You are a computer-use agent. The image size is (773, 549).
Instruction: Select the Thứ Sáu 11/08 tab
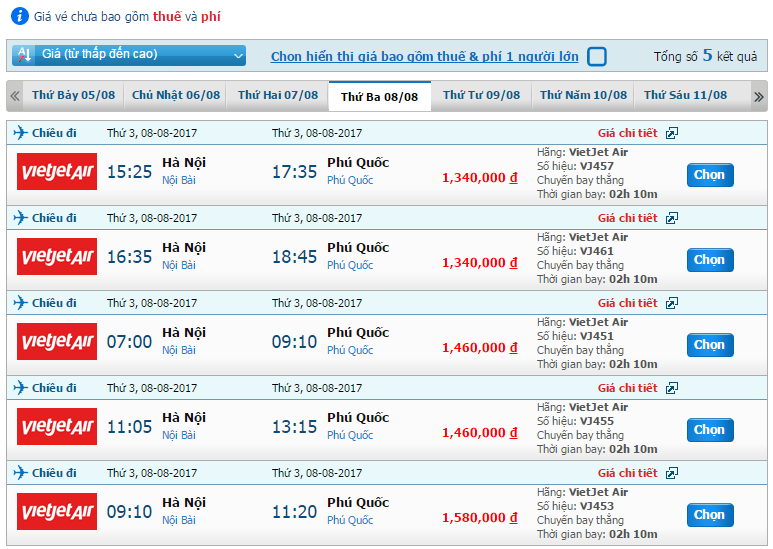[x=685, y=95]
